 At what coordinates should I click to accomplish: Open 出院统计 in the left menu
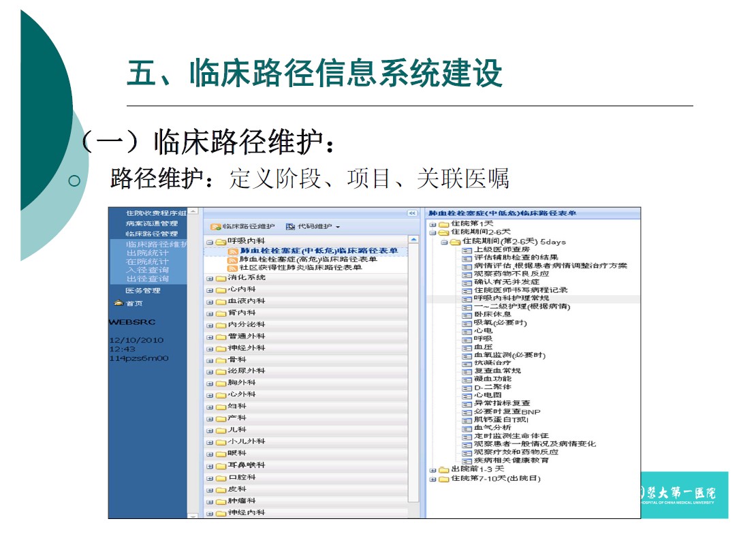(x=147, y=253)
